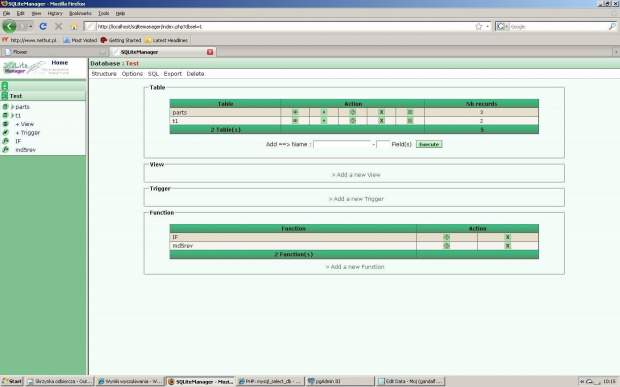Image resolution: width=620 pixels, height=387 pixels.
Task: Click the insert (plus) icon for t1 table
Action: point(324,121)
